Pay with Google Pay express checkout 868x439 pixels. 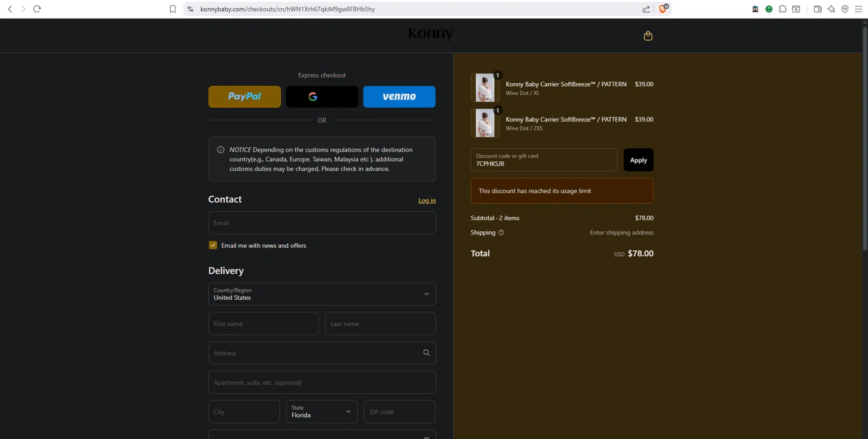pyautogui.click(x=322, y=97)
